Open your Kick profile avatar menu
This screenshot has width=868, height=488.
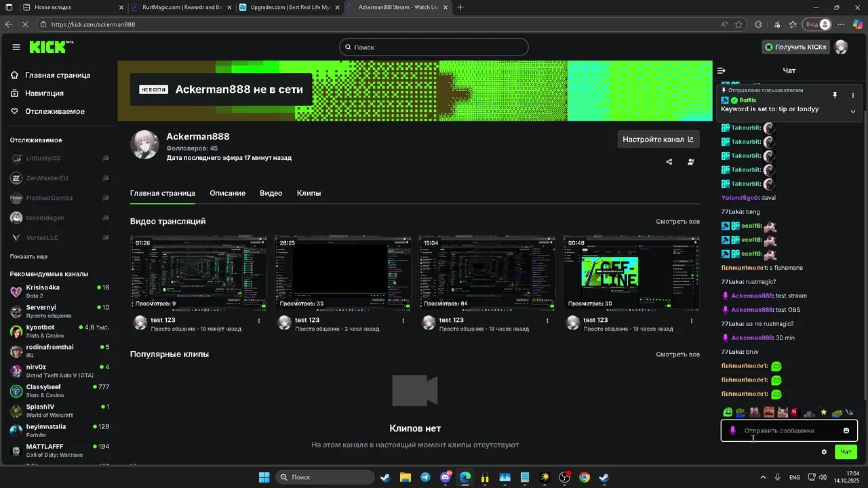(841, 47)
